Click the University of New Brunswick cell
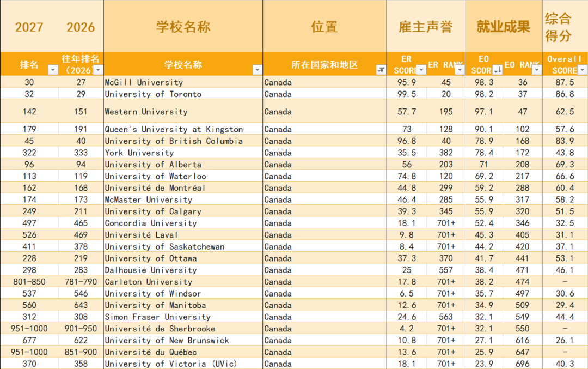Image resolution: width=588 pixels, height=369 pixels. click(183, 340)
